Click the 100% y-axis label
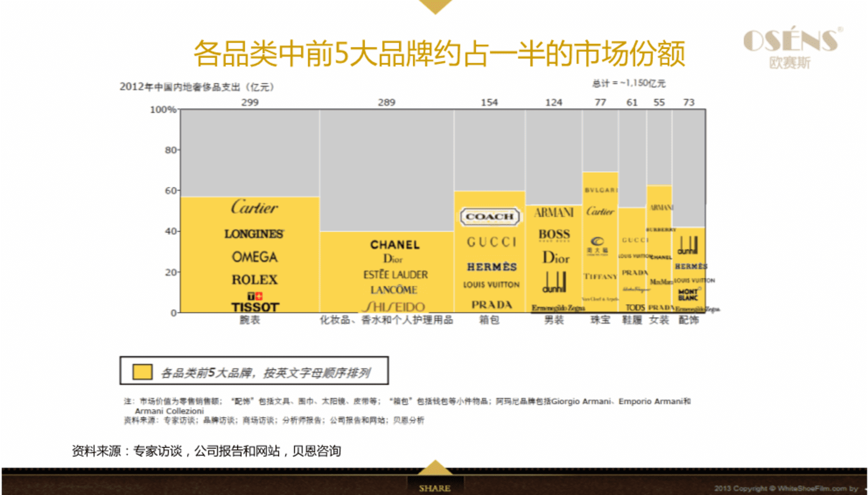Image resolution: width=868 pixels, height=495 pixels. coord(163,109)
